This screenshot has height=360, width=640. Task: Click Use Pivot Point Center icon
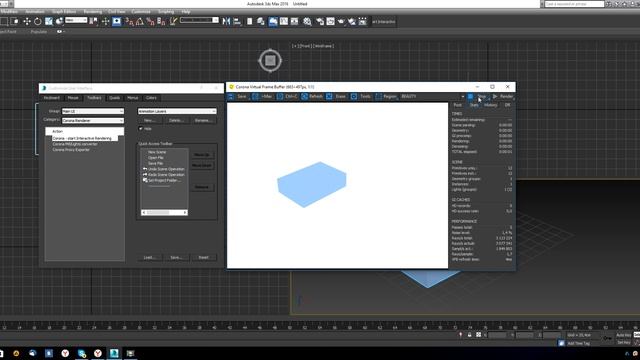point(93,21)
